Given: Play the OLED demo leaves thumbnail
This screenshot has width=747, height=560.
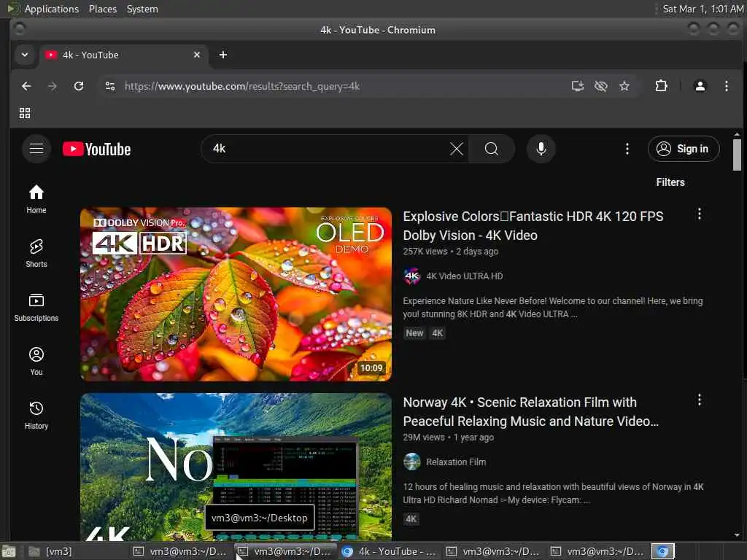Looking at the screenshot, I should (x=236, y=294).
